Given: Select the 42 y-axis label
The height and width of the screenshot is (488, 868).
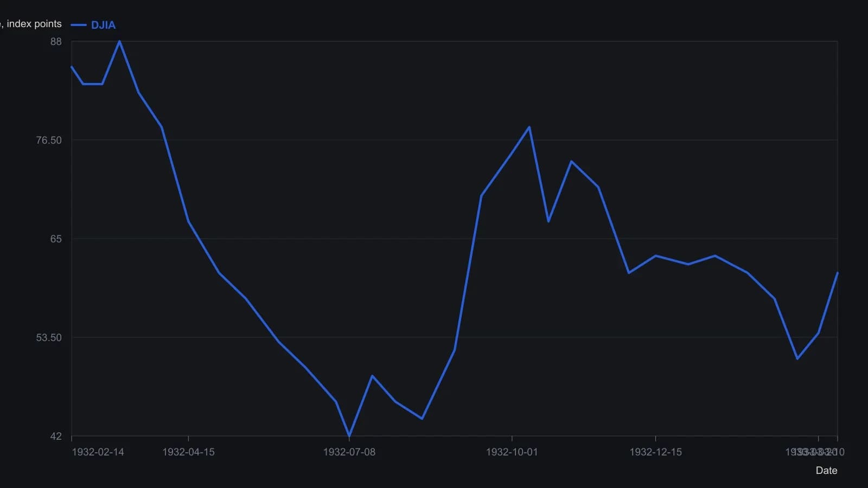Looking at the screenshot, I should point(56,436).
